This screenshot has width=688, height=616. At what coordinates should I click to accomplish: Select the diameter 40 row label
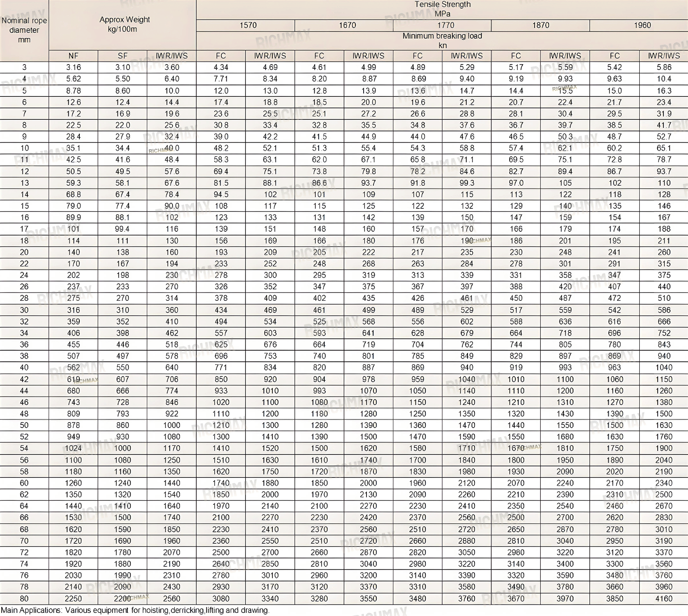pyautogui.click(x=24, y=367)
